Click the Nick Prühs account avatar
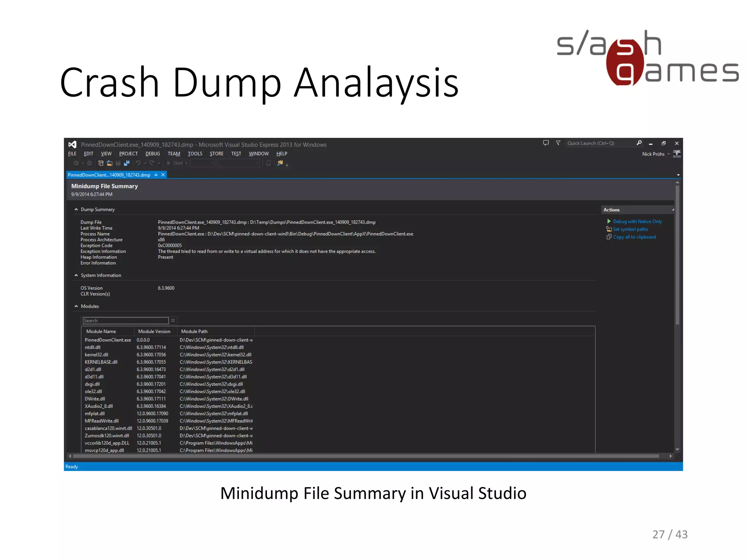 tap(677, 154)
